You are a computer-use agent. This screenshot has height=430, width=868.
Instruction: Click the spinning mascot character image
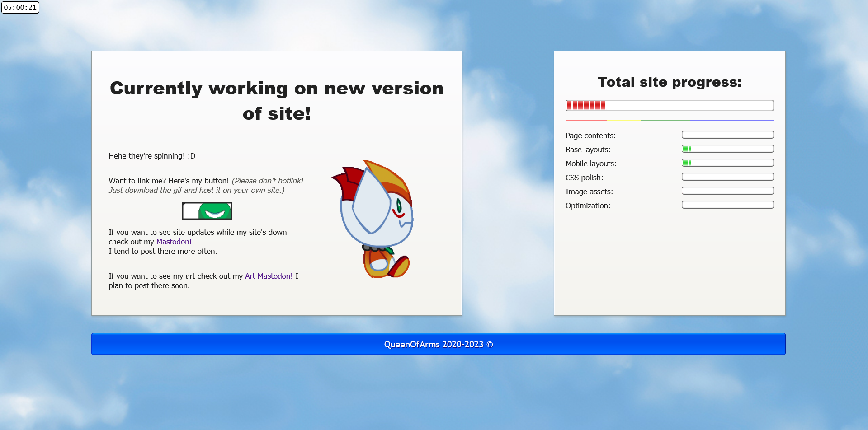click(x=373, y=219)
